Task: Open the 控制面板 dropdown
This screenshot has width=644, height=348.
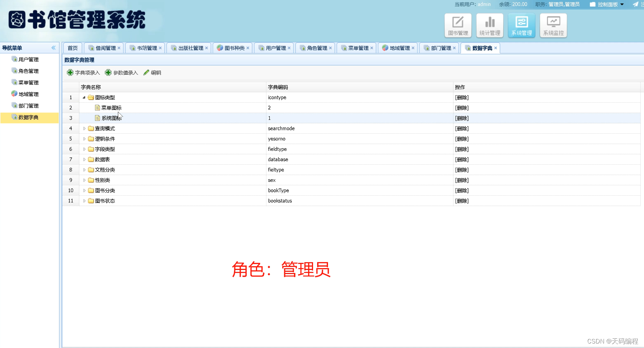Action: tap(607, 4)
